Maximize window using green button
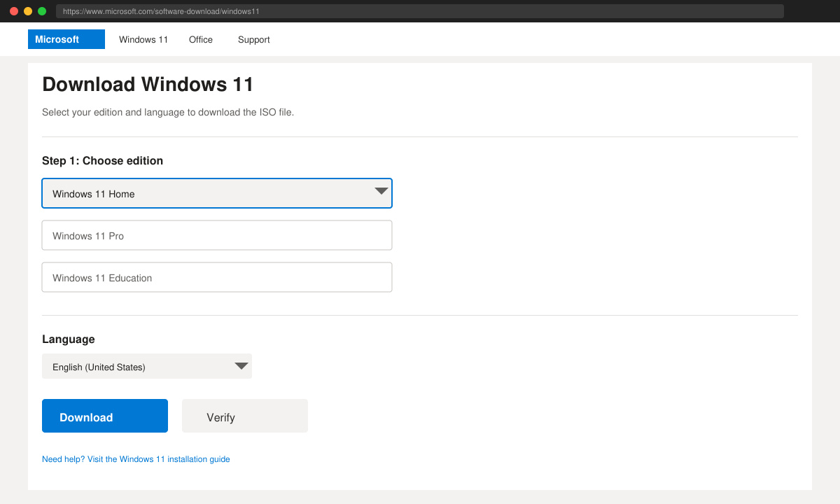 42,11
